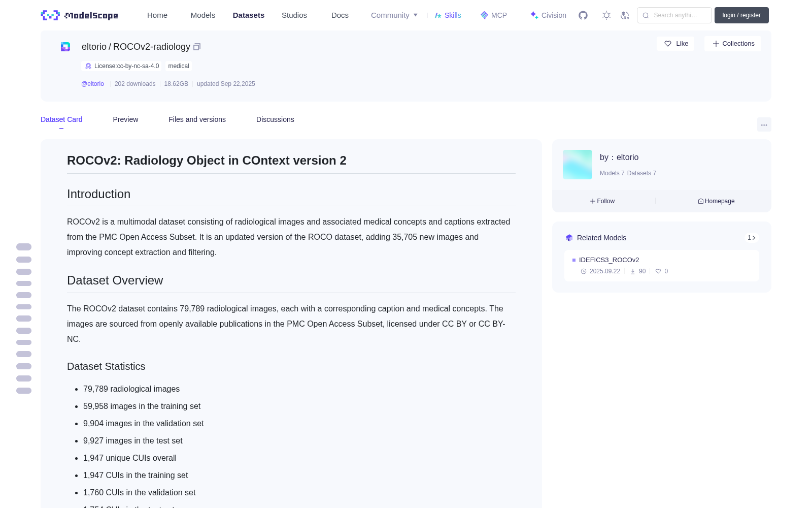The height and width of the screenshot is (508, 812).
Task: Copy dataset name with the copy icon
Action: [x=197, y=47]
